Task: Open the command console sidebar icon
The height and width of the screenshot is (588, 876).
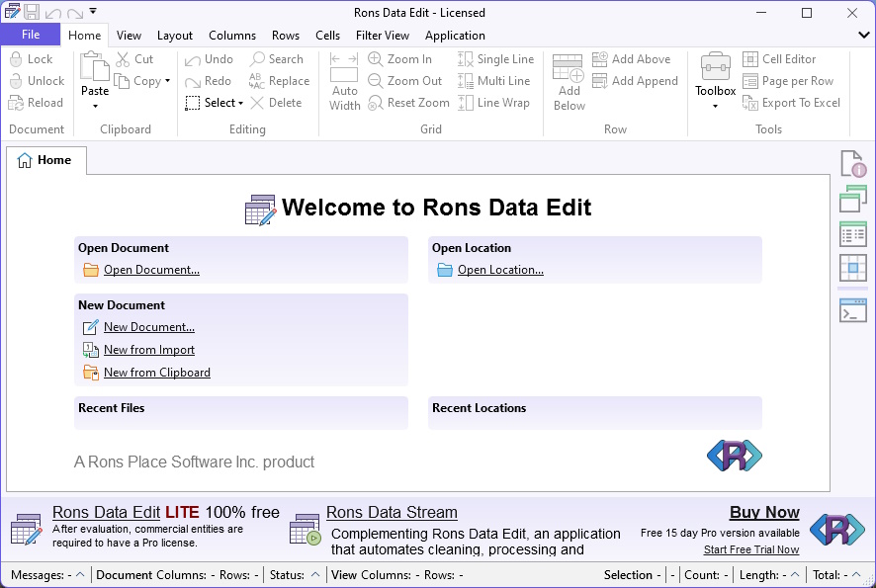Action: coord(853,310)
